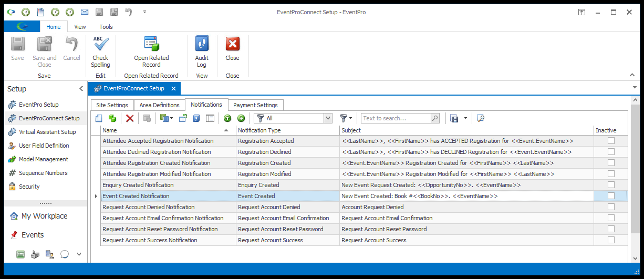Click the green bed icon in navigation footer
Viewport: 644px width, 279px height.
pyautogui.click(x=20, y=254)
